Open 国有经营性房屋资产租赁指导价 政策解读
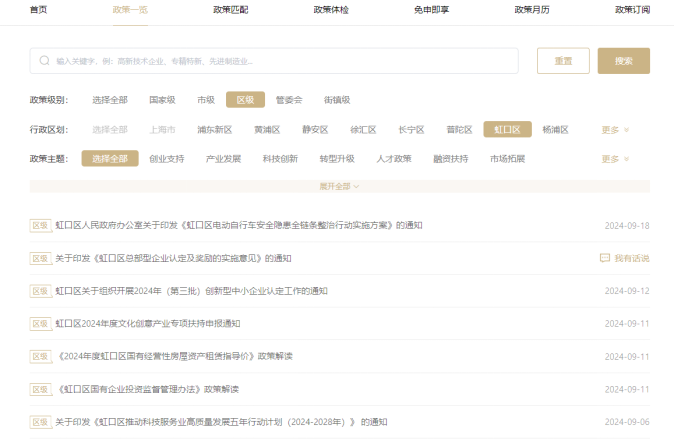 tap(175, 356)
